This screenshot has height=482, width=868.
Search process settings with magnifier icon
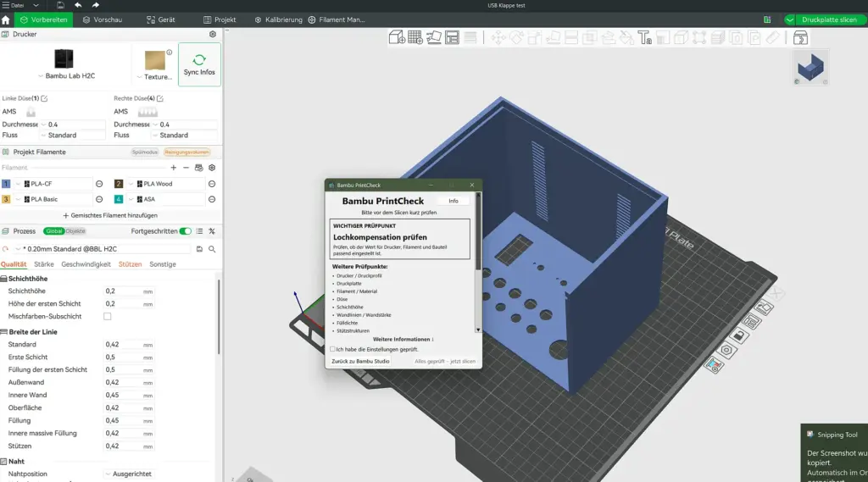point(212,249)
